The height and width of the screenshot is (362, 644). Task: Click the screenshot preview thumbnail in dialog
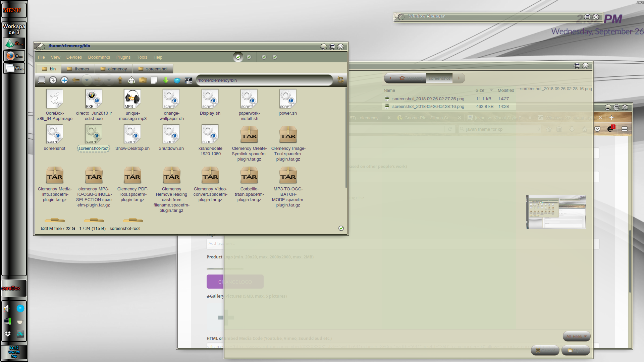point(556,212)
